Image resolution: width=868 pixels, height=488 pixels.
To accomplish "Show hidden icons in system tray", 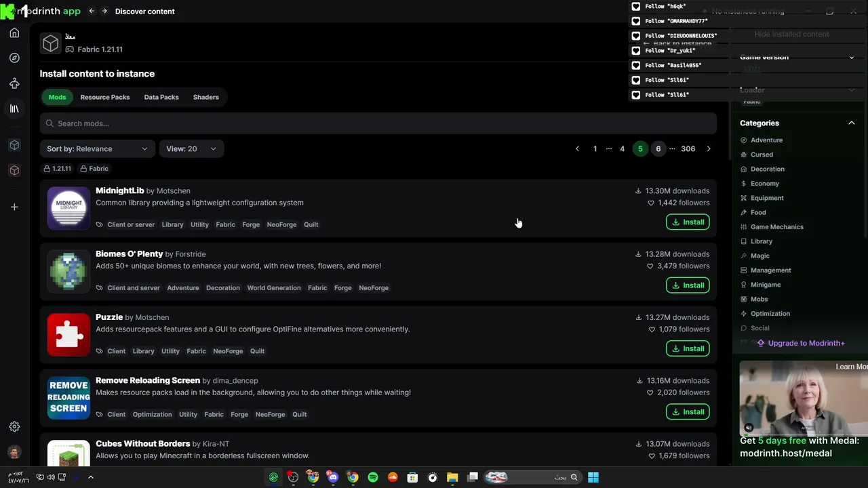I will click(x=90, y=477).
